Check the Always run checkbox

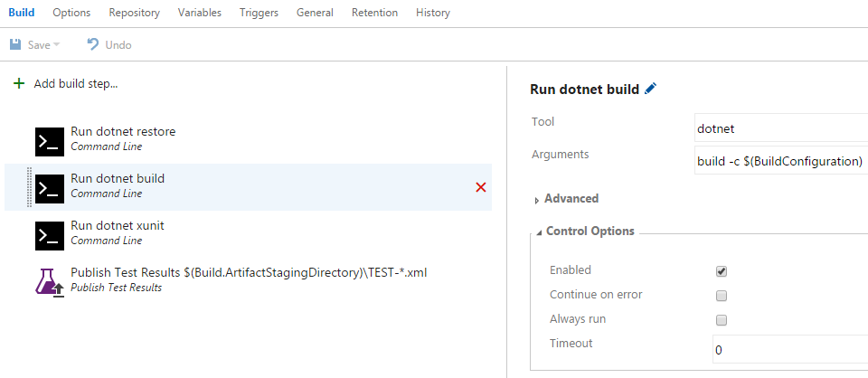pyautogui.click(x=721, y=320)
